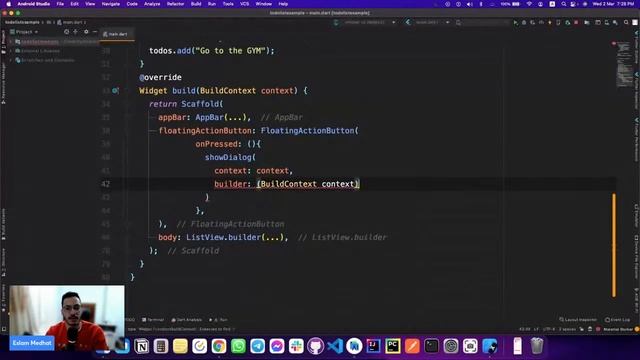This screenshot has width=640, height=360.
Task: Open the device selector dropdown
Action: (365, 22)
